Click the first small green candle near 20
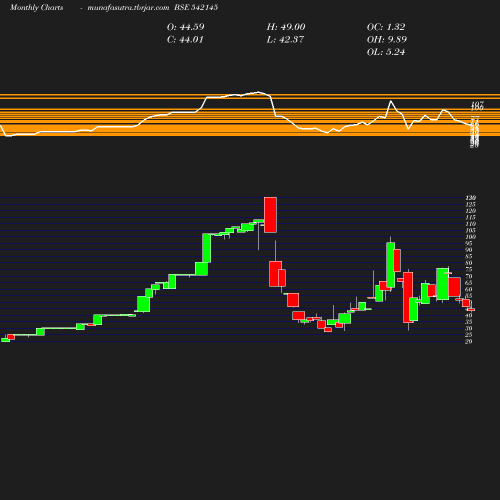This screenshot has width=500, height=500. click(5, 340)
